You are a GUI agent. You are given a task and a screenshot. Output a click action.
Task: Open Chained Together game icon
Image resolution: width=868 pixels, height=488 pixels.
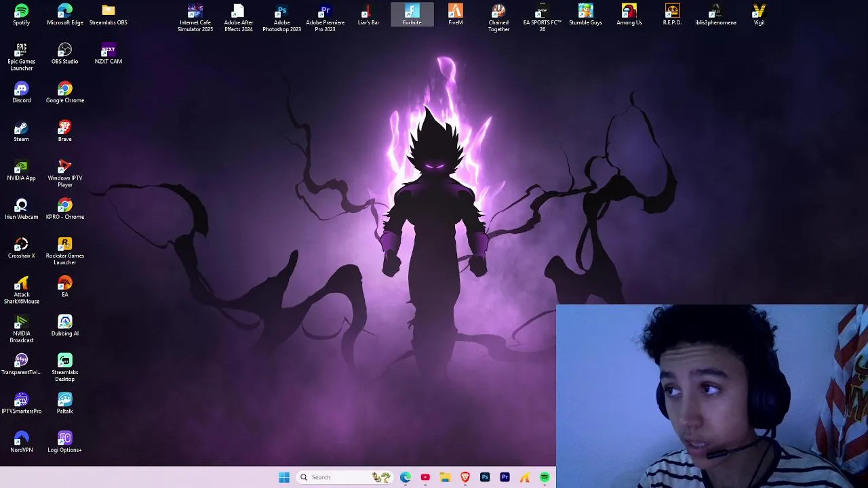(498, 18)
